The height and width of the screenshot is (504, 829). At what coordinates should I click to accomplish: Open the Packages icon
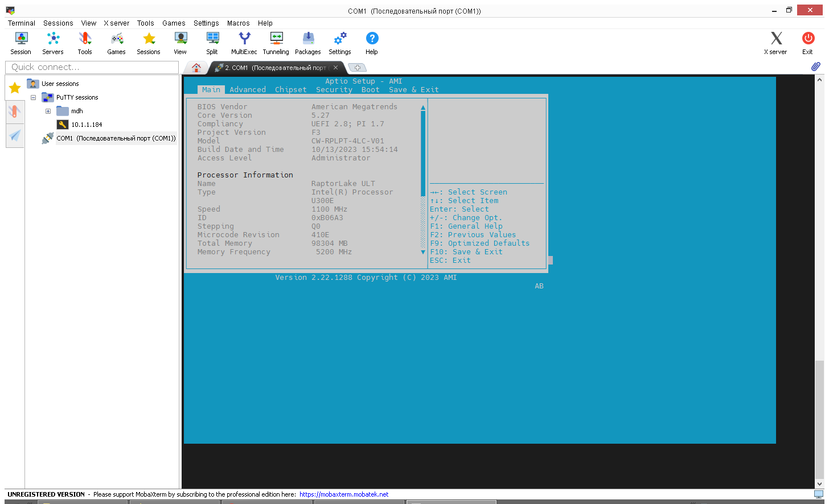(x=308, y=43)
